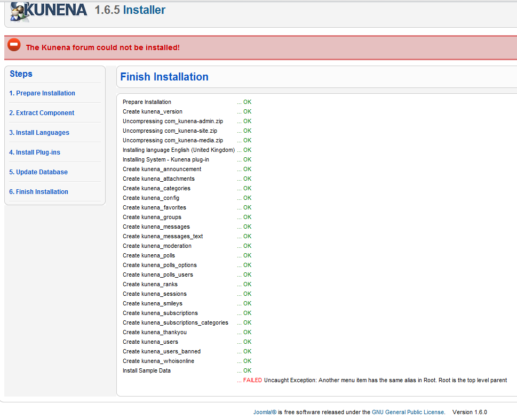
Task: Open step 3. Install Languages
Action: 39,133
